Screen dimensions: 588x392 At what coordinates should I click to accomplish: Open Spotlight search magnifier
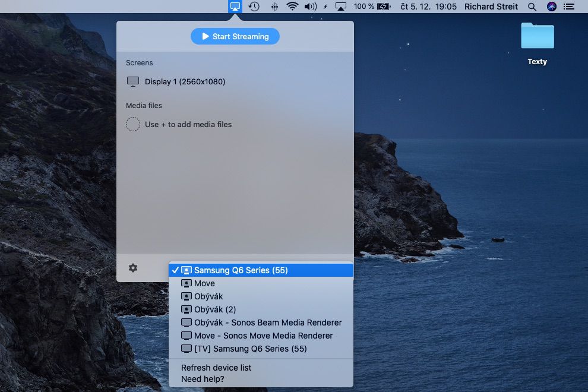pos(532,7)
